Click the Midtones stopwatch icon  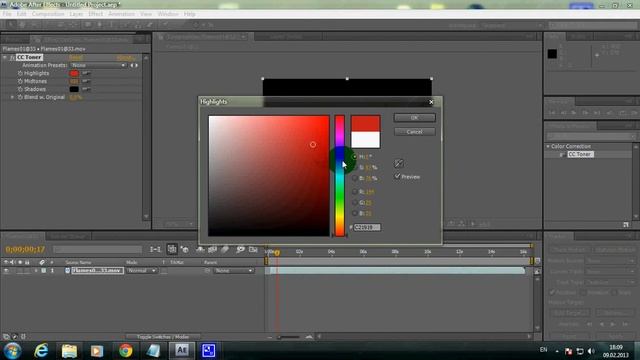click(x=20, y=81)
